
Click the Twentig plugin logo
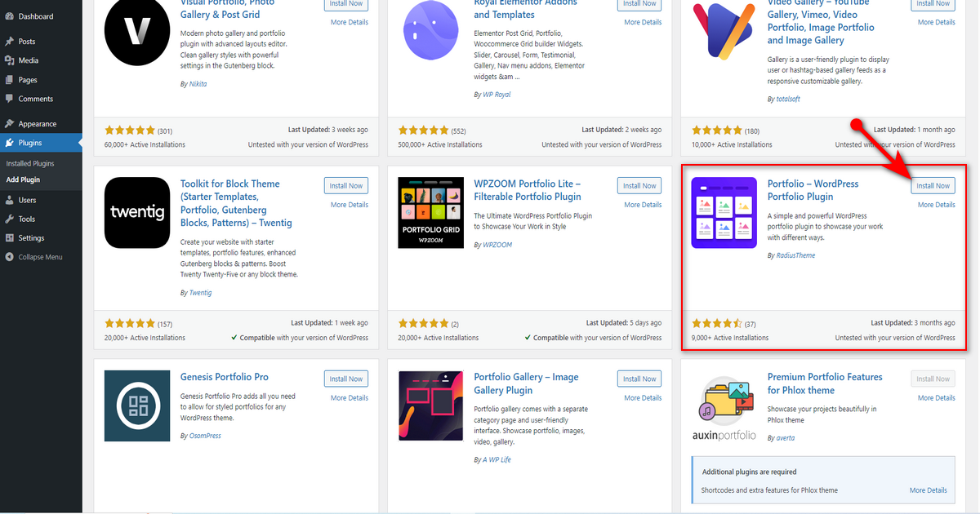137,213
